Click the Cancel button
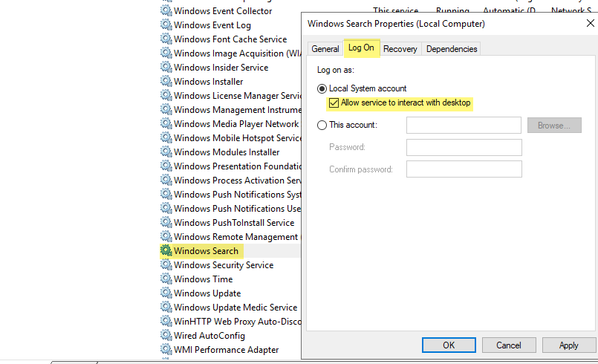Screen dimensions: 598x364 click(x=509, y=345)
